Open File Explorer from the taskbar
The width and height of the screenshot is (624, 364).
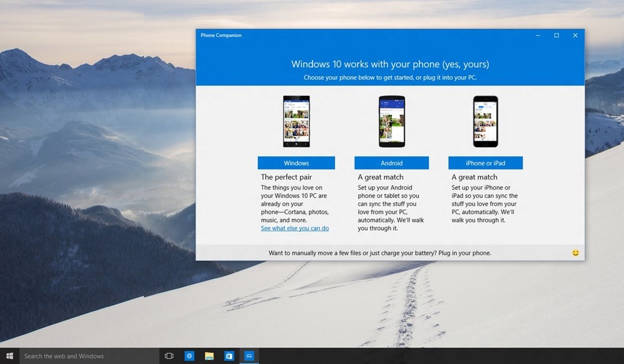coord(209,356)
